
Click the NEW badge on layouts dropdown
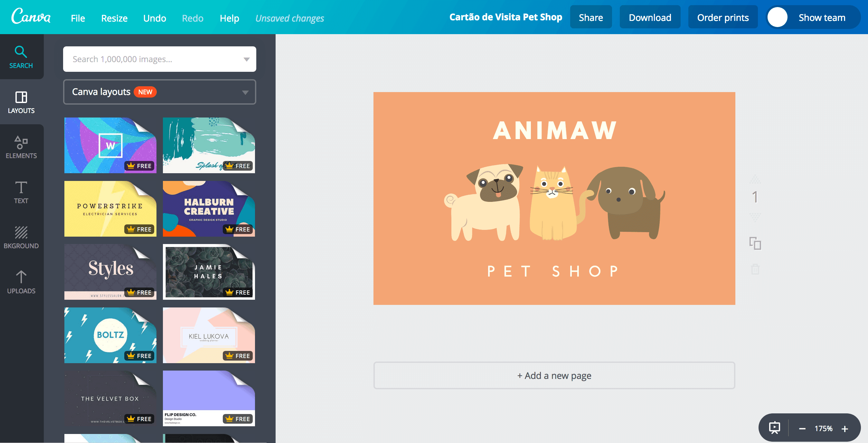(x=145, y=92)
